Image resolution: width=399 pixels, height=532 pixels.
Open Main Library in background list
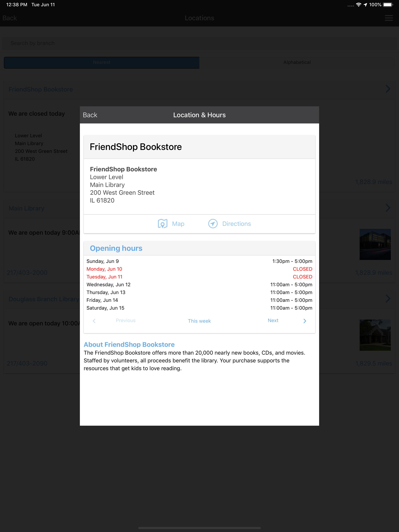point(26,209)
